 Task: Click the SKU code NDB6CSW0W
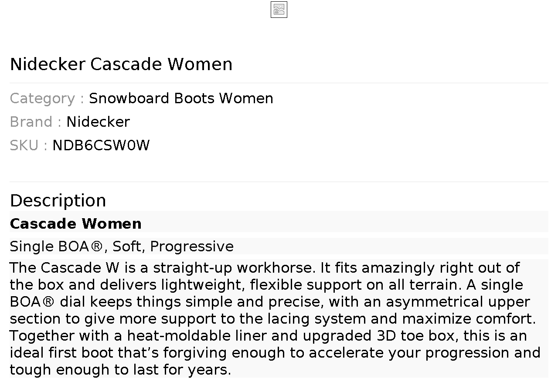[x=101, y=145]
